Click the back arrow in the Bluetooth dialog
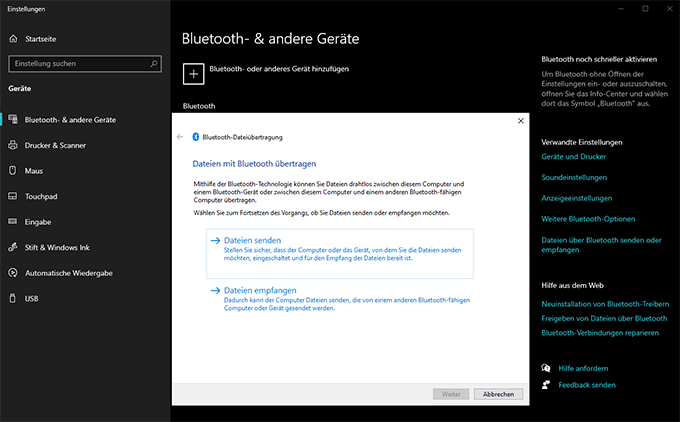Image resolution: width=680 pixels, height=422 pixels. tap(180, 137)
